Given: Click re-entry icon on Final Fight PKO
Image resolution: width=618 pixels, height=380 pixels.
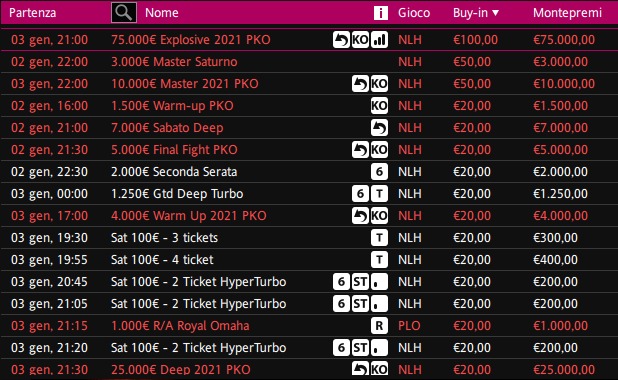Looking at the screenshot, I should (x=360, y=150).
